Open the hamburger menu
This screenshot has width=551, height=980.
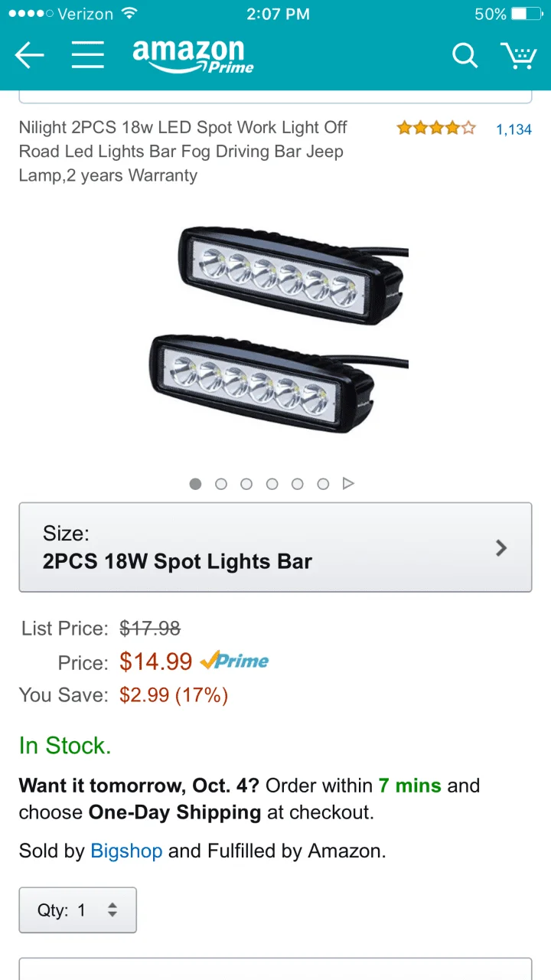click(x=88, y=55)
